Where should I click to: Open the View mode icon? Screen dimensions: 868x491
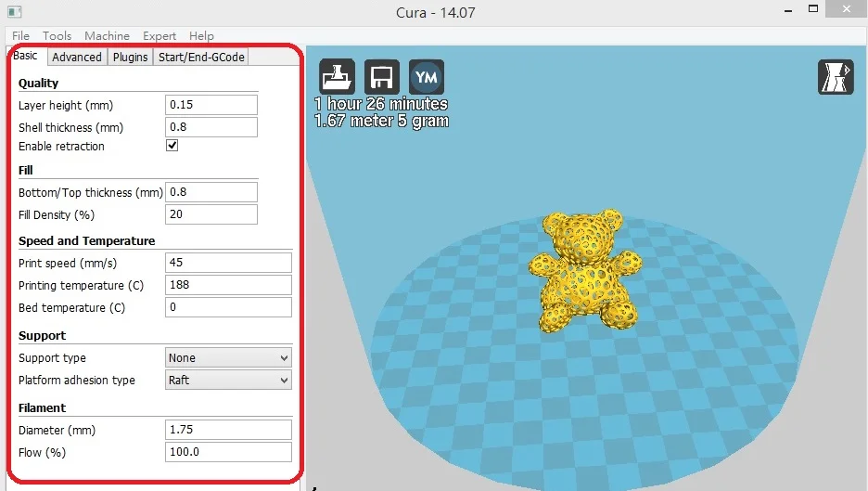(836, 76)
